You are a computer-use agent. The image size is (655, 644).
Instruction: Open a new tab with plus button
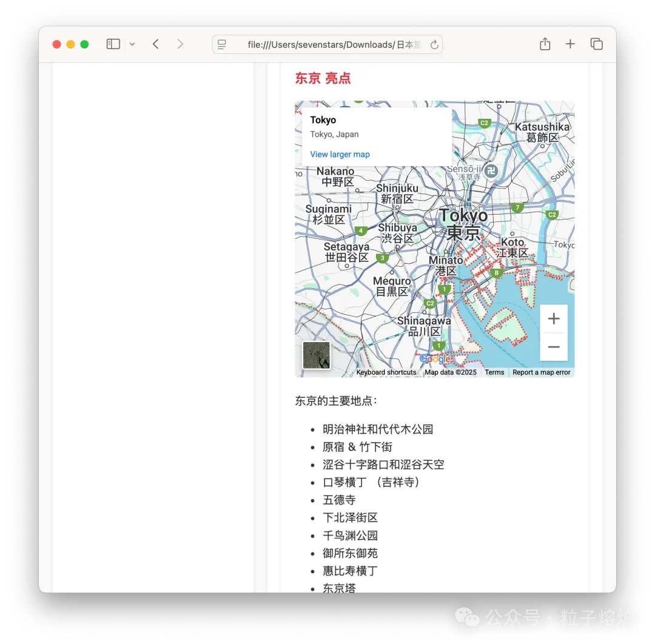[570, 44]
